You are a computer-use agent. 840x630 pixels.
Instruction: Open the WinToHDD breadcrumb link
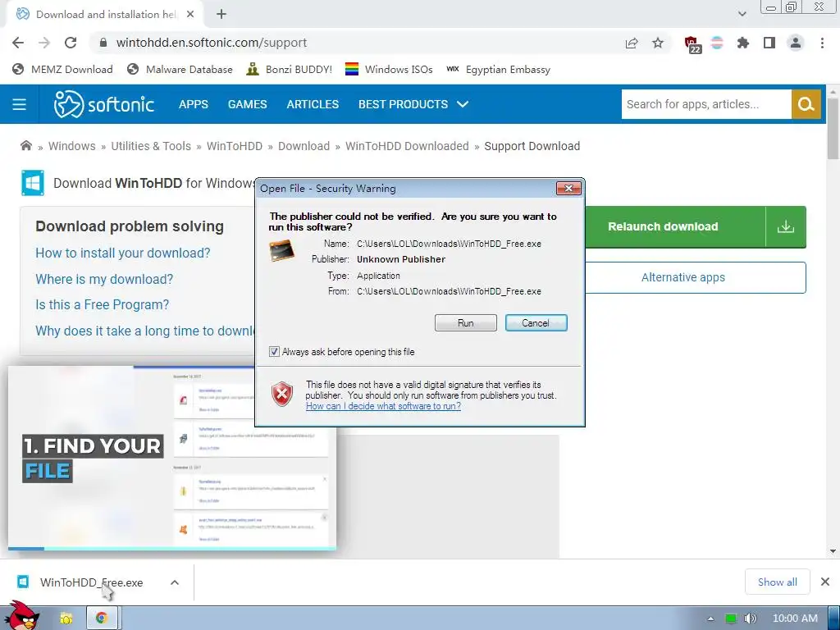pyautogui.click(x=234, y=146)
